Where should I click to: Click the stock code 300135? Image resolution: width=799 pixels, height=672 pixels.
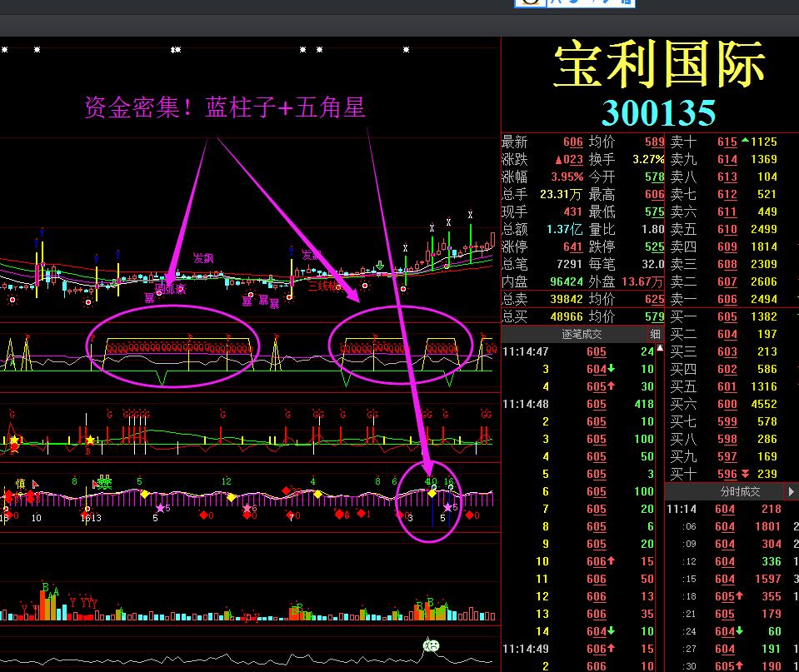(658, 112)
